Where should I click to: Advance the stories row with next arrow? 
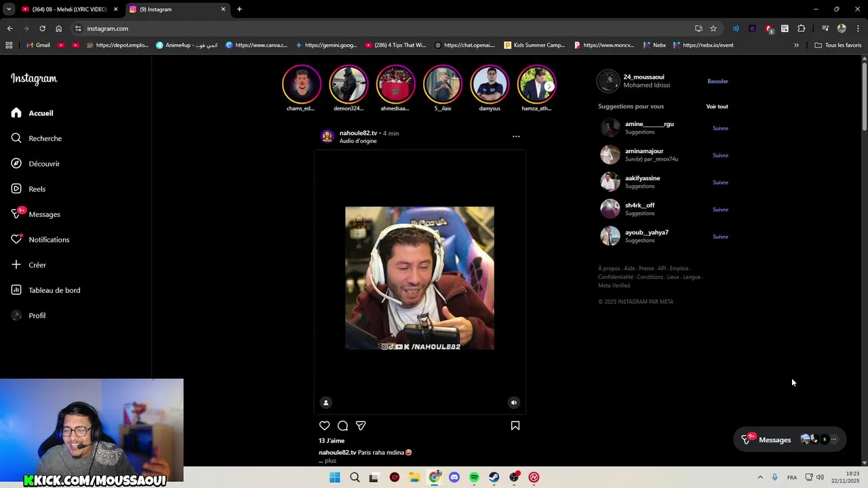(549, 86)
